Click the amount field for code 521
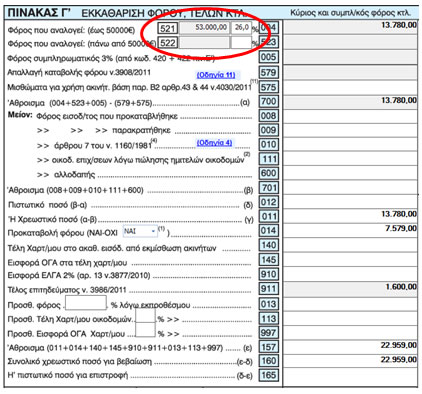 [x=204, y=28]
